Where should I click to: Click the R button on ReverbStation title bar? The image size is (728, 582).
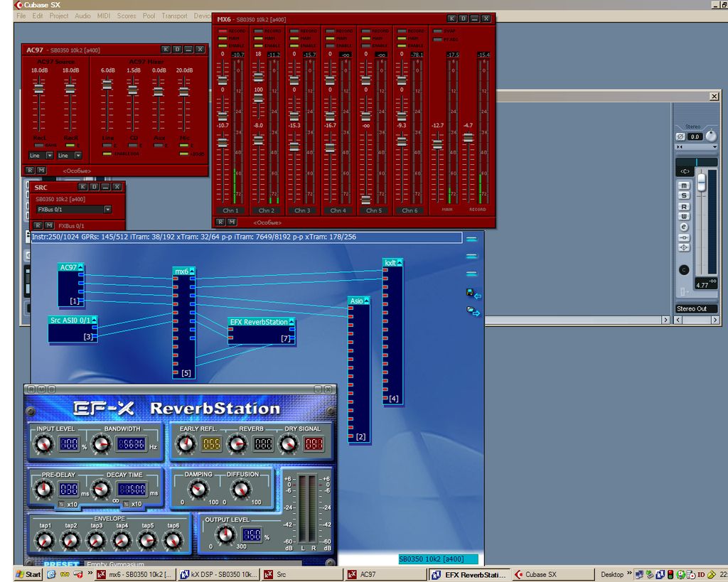[31, 389]
